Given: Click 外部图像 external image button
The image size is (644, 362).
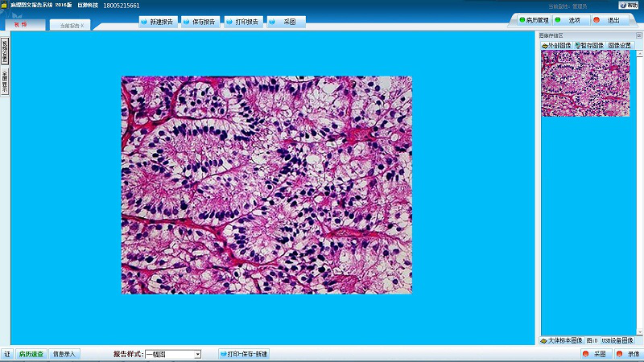Looking at the screenshot, I should [x=555, y=46].
